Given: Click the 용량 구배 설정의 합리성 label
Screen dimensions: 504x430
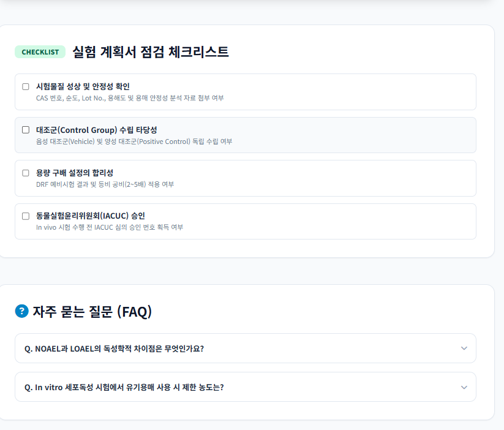Looking at the screenshot, I should [x=75, y=173].
